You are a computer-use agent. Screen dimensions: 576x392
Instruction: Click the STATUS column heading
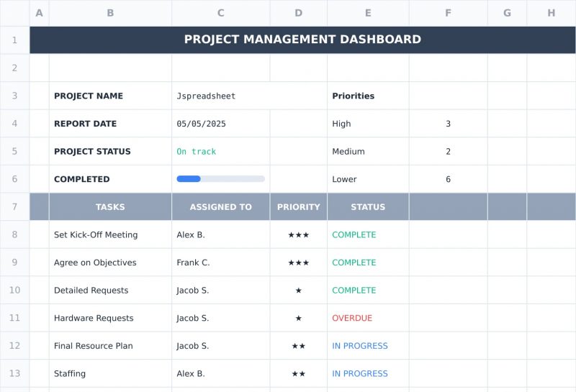pos(368,206)
